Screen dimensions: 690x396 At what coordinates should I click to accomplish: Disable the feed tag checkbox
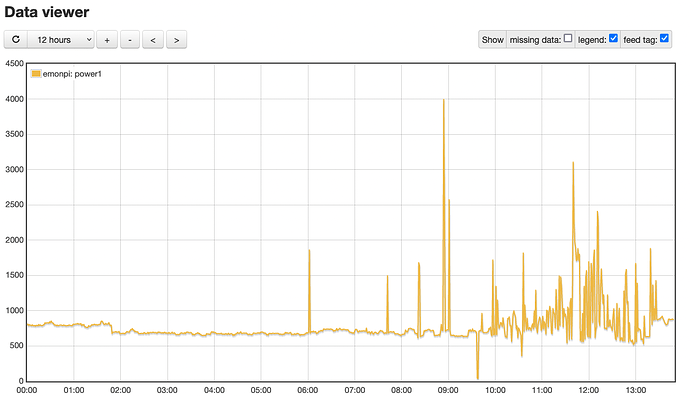click(664, 38)
